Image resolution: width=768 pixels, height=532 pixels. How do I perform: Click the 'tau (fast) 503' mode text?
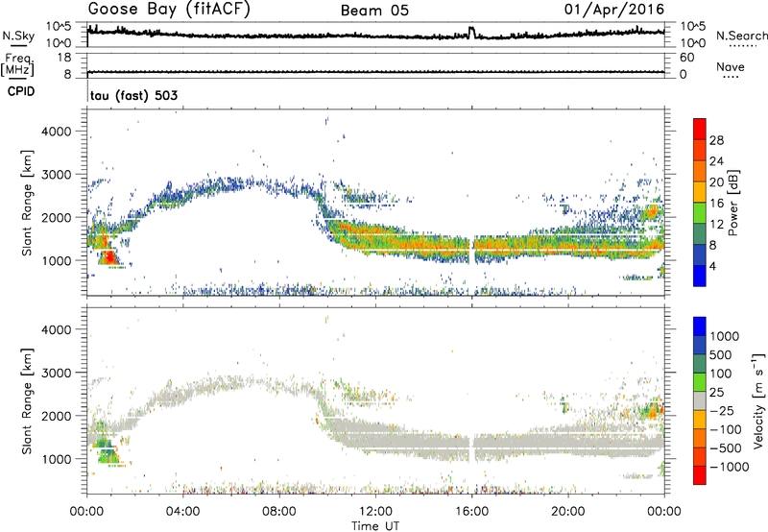[x=133, y=95]
